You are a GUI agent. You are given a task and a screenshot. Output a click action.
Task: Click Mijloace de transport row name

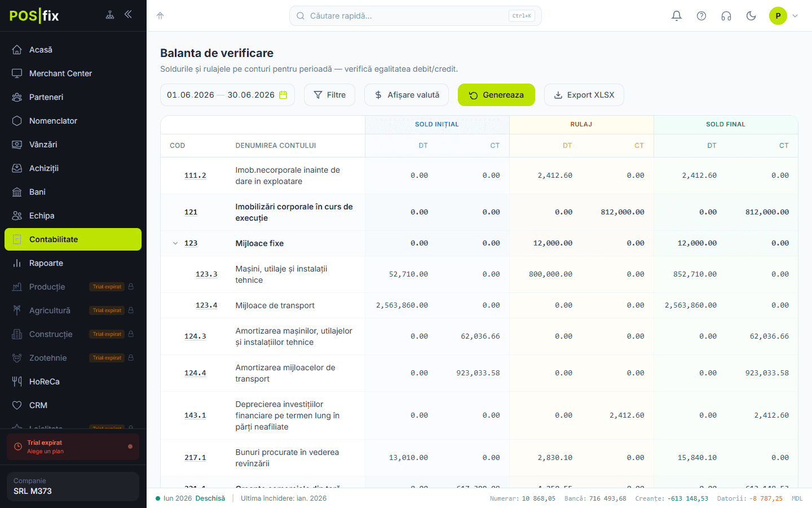[275, 305]
